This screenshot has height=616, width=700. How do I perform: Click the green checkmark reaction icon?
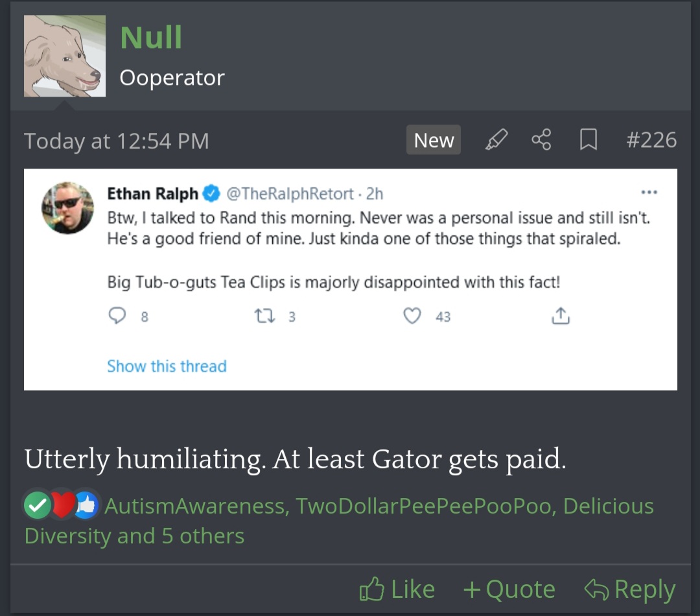pyautogui.click(x=38, y=506)
